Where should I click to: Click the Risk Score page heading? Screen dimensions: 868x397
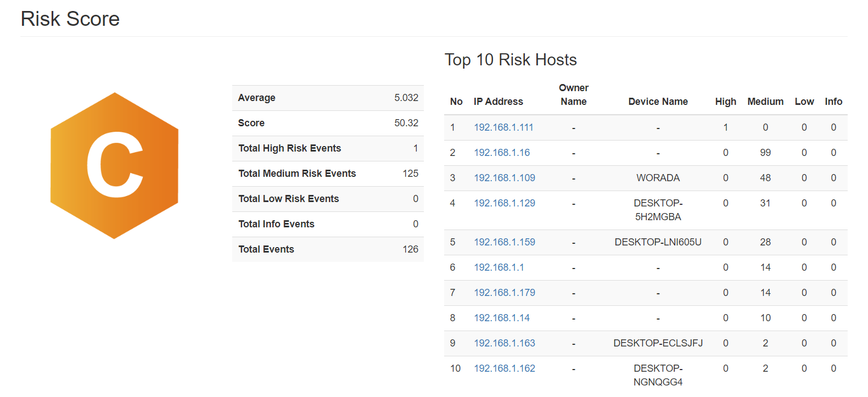point(70,19)
